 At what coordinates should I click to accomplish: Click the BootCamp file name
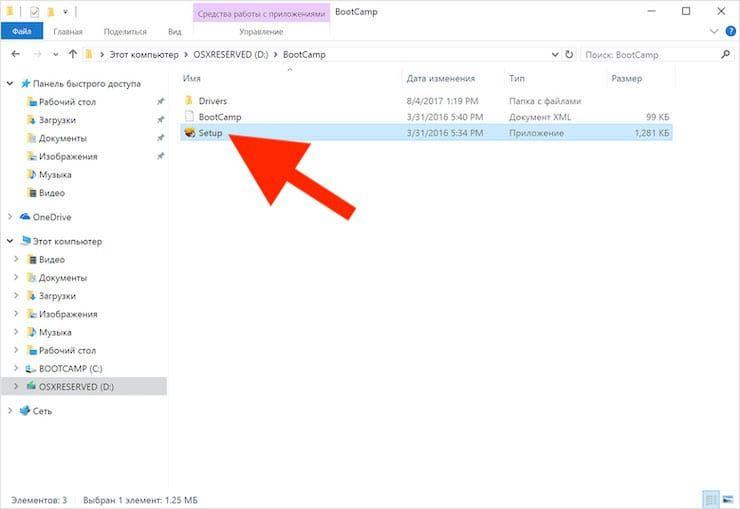[x=220, y=117]
